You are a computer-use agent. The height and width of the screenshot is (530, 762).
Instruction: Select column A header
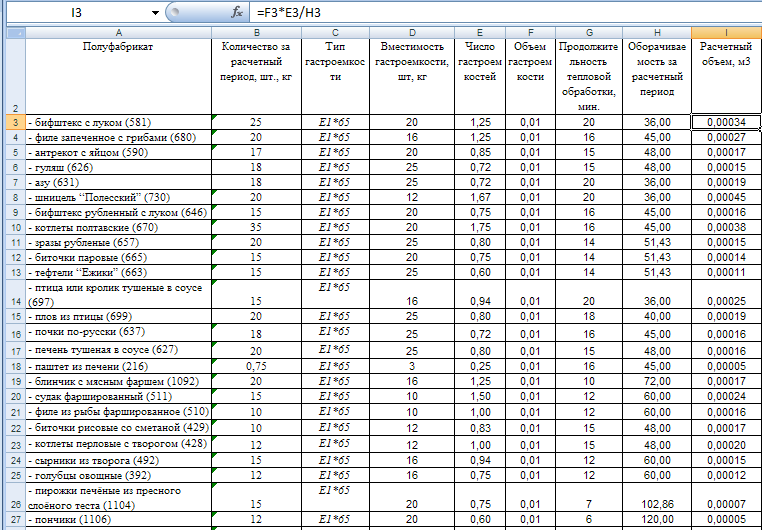(x=119, y=33)
